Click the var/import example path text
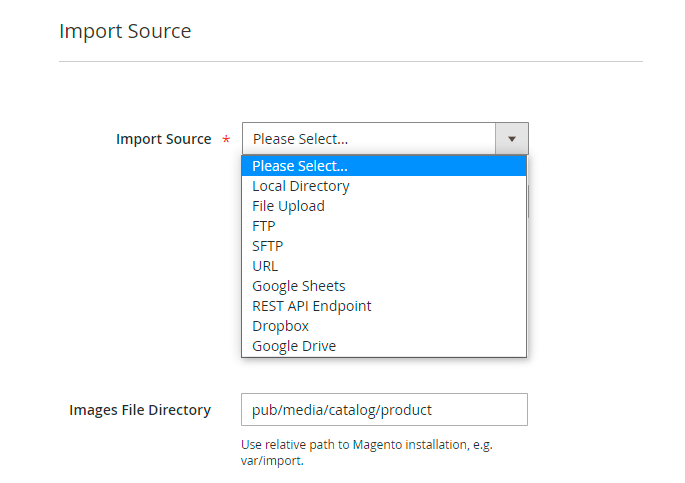Viewport: 685px width, 483px height. point(270,461)
